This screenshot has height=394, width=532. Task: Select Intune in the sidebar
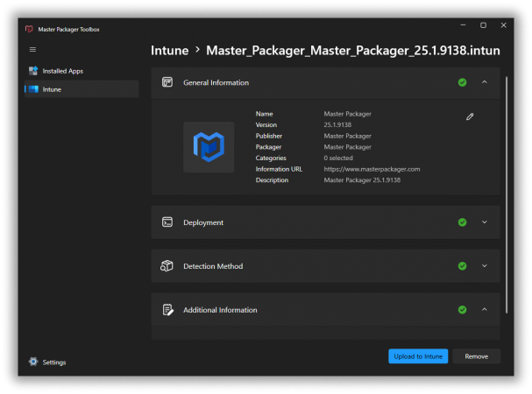82,89
